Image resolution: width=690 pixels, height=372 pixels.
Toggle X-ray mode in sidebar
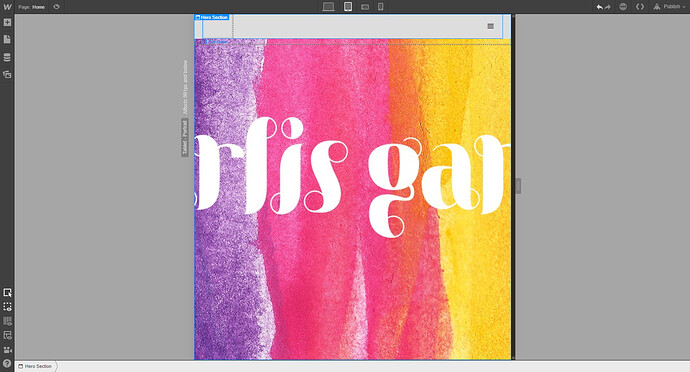tap(7, 335)
